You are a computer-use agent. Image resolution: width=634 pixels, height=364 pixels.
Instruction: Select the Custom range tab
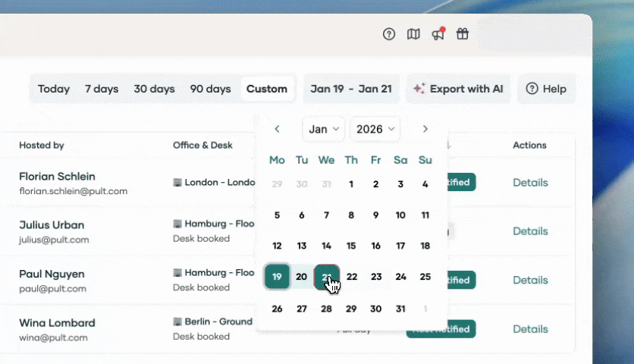[267, 89]
